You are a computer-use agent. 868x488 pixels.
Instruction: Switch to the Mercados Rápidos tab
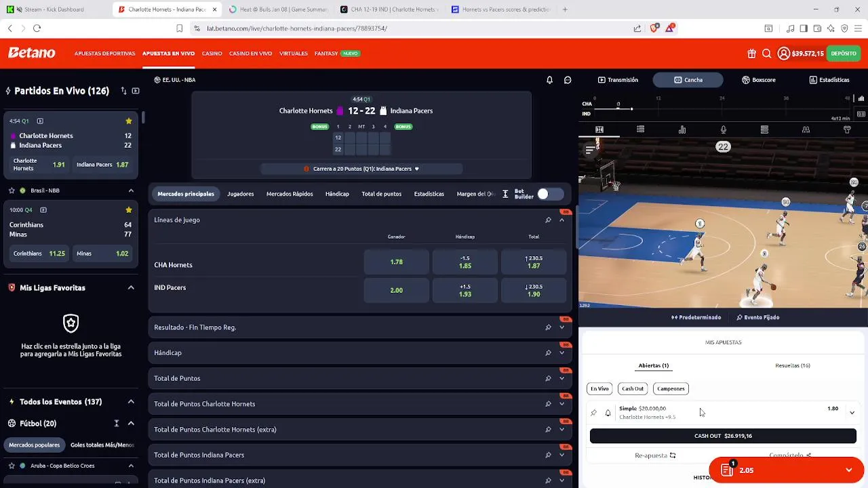(x=290, y=194)
